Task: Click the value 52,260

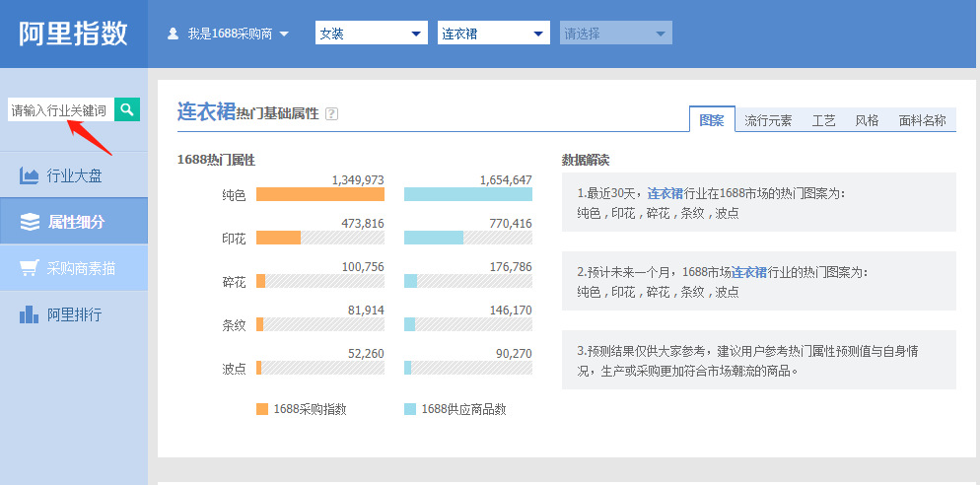Action: (366, 353)
